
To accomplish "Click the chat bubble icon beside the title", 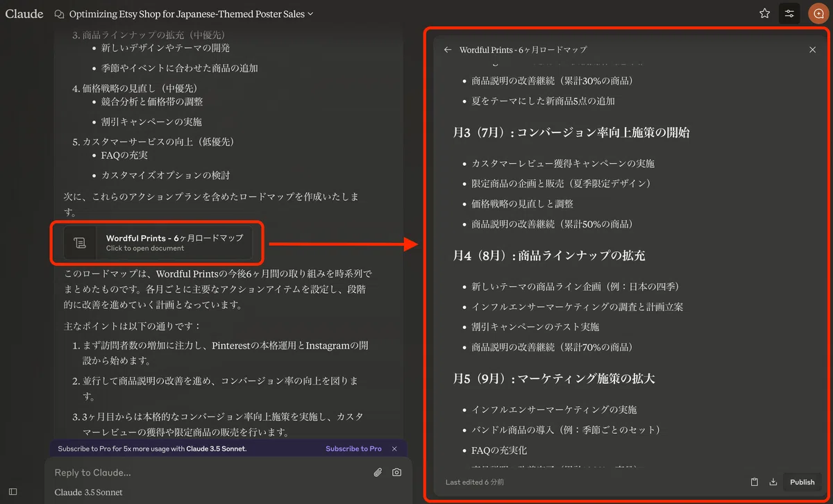I will click(59, 14).
